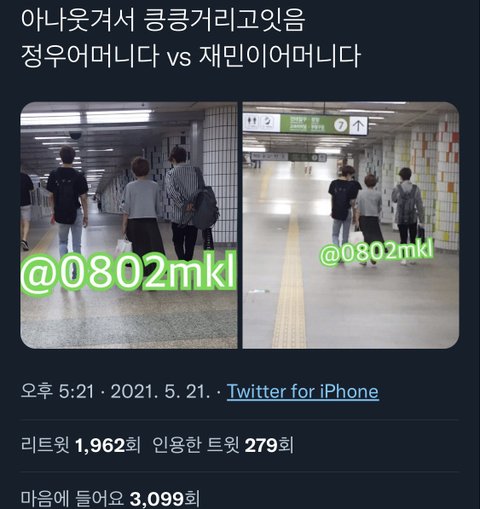Click the 오후 5:21 timestamp
This screenshot has height=509, width=480.
coord(57,391)
